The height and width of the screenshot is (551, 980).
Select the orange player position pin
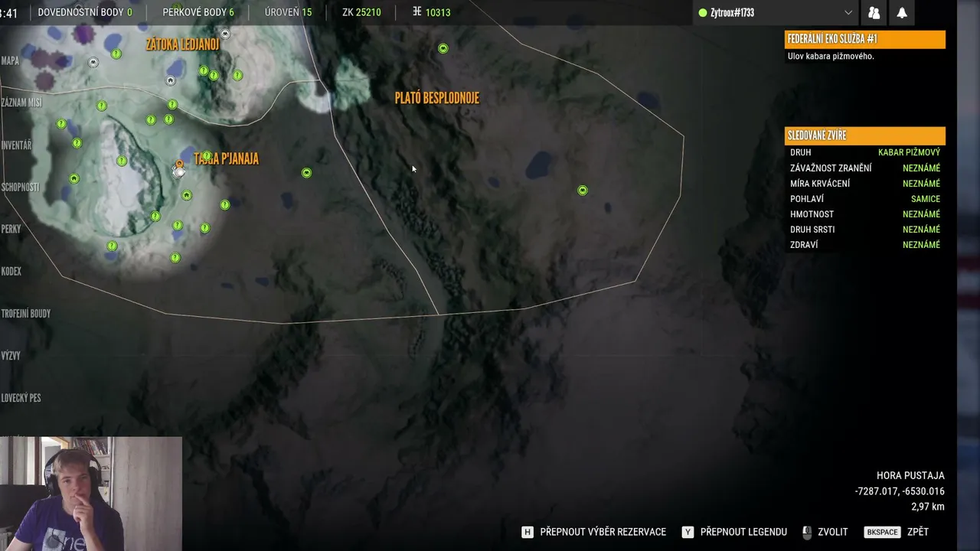click(179, 164)
